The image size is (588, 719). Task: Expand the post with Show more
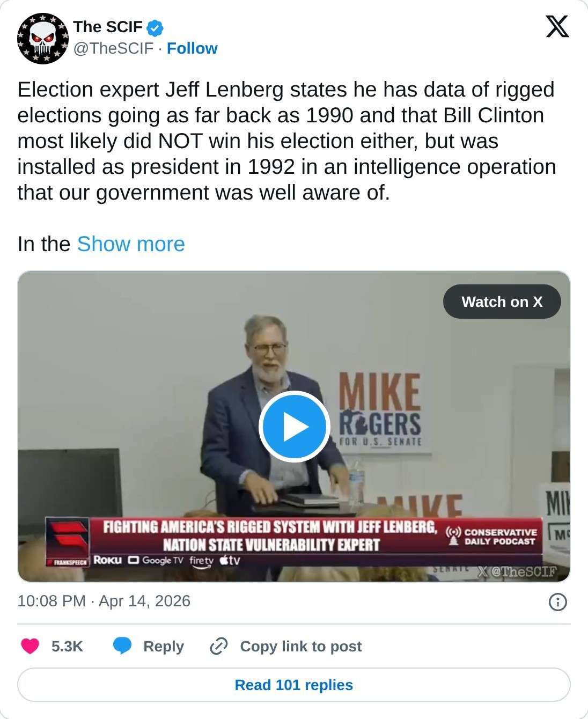(x=131, y=244)
